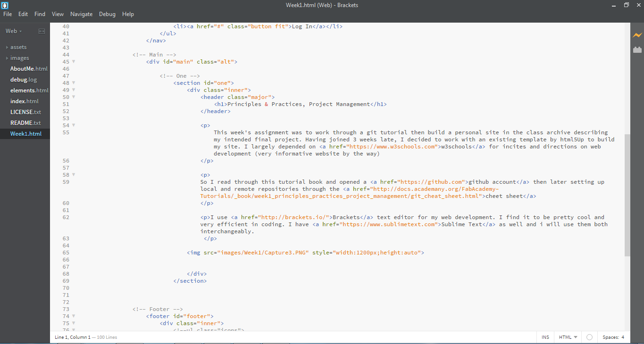Click the Brackets app icon in title bar

(x=5, y=5)
